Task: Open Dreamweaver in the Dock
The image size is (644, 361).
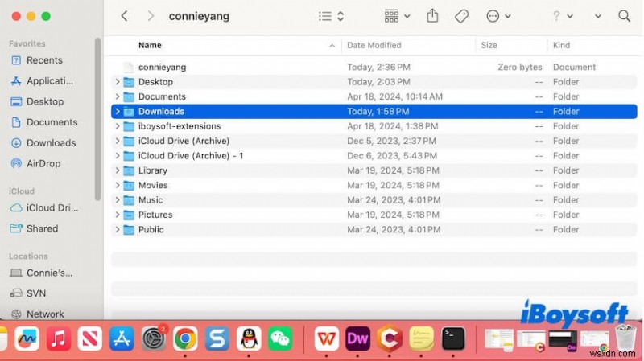Action: click(357, 338)
